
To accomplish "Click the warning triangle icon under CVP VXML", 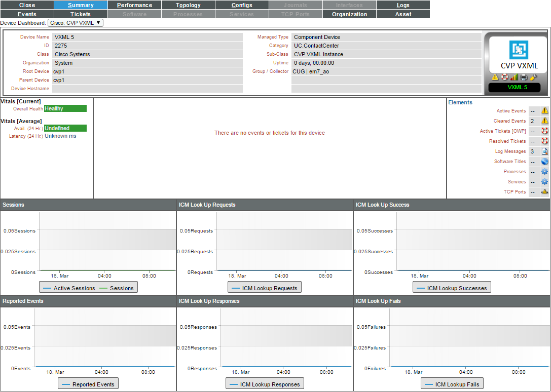I will point(495,77).
